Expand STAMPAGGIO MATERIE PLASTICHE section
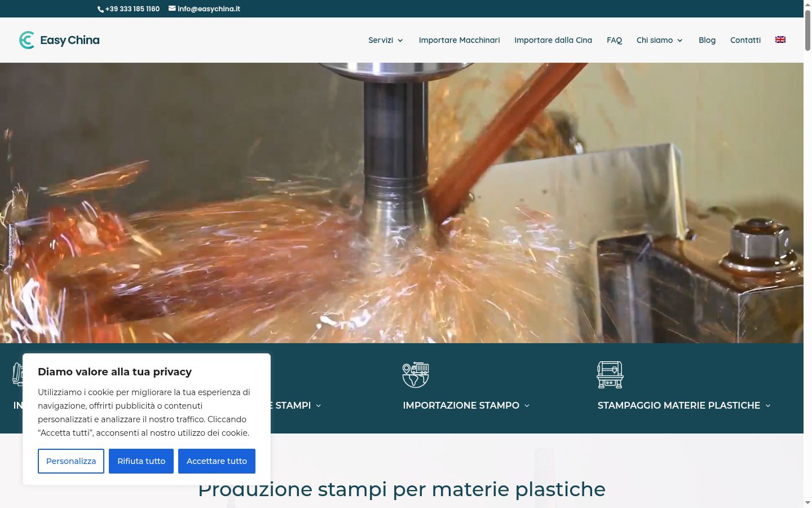 pos(684,405)
